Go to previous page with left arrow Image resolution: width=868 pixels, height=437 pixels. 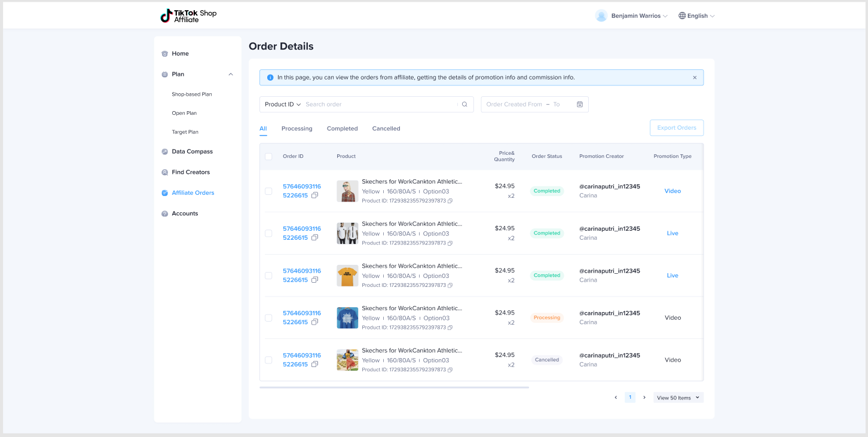tap(616, 398)
